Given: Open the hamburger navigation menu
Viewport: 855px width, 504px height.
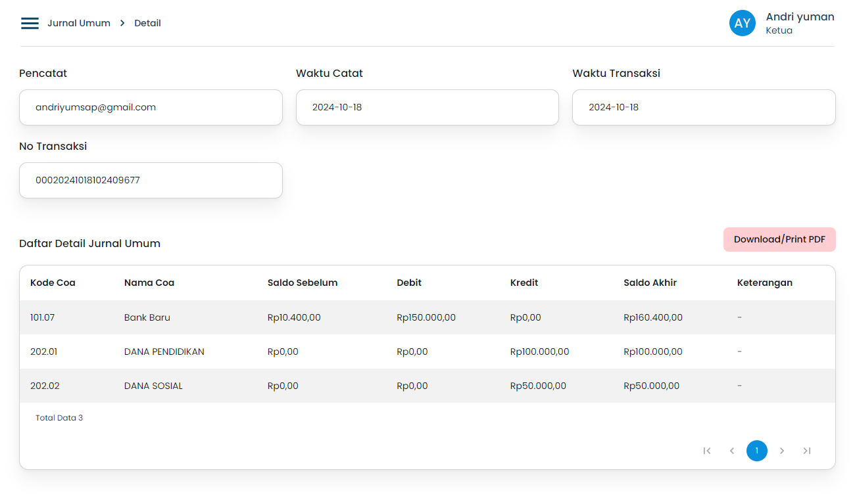Looking at the screenshot, I should (30, 23).
